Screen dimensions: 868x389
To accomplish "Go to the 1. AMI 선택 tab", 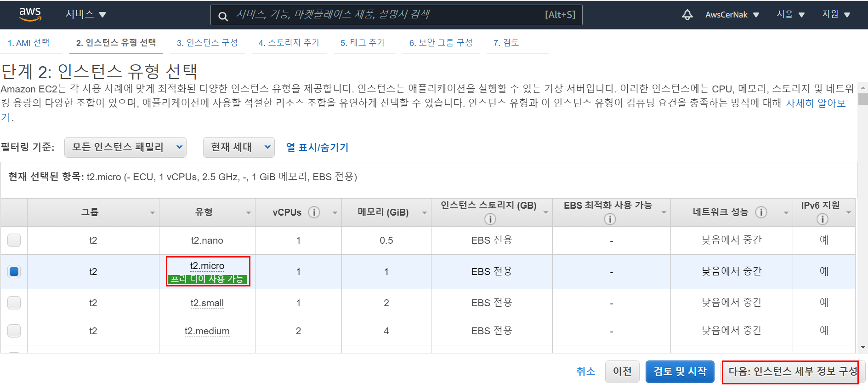I will [x=28, y=43].
